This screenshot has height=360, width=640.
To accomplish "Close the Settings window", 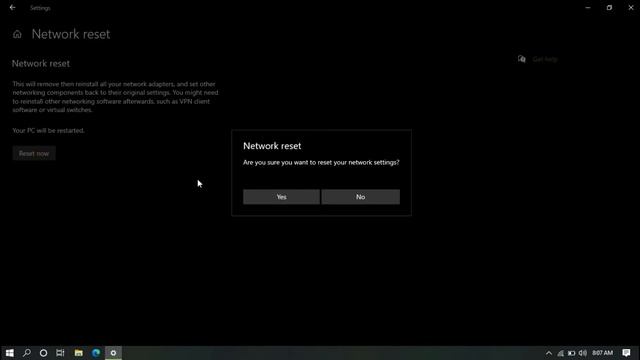I will click(631, 7).
